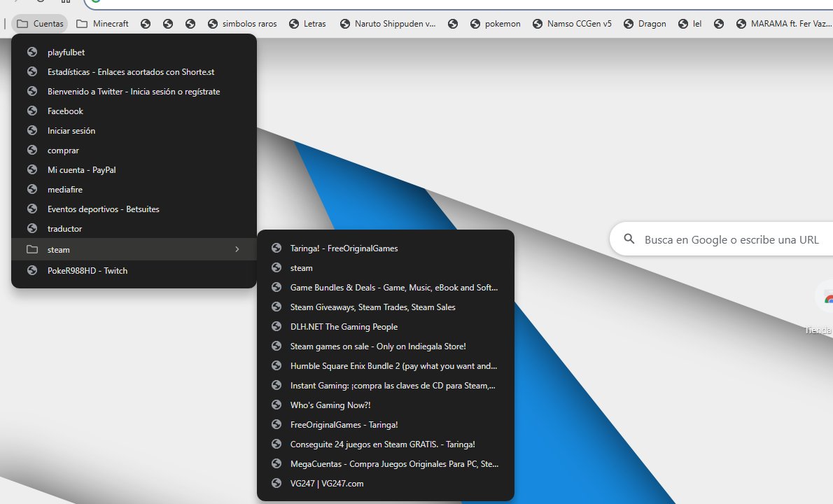This screenshot has height=504, width=833.
Task: Open the Namso CCGen v5 bookmark
Action: (x=572, y=24)
